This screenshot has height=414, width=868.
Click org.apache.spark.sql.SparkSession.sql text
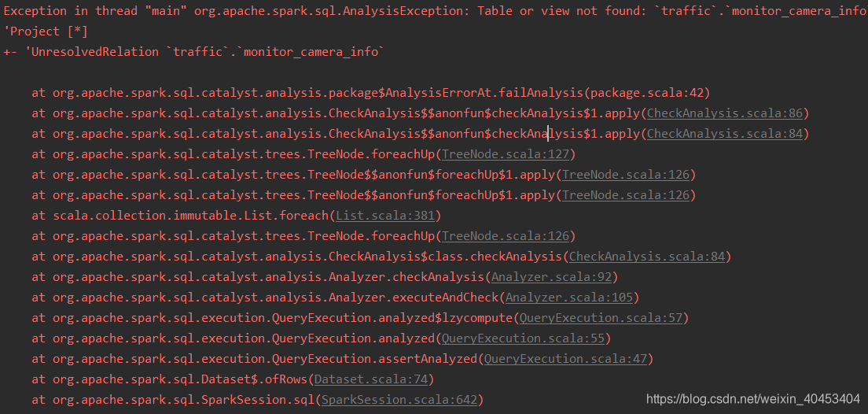pos(184,400)
